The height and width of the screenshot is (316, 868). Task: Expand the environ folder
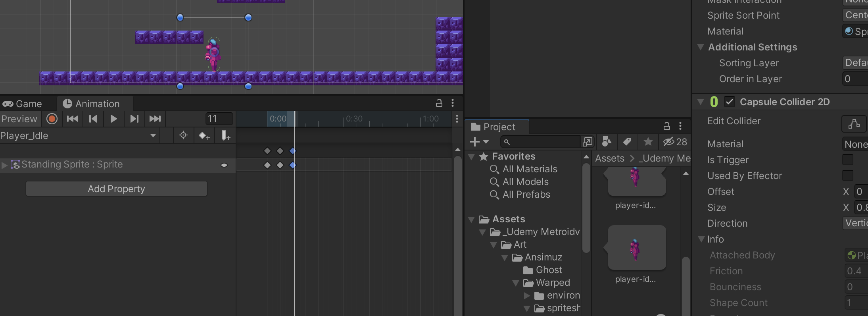(x=527, y=296)
